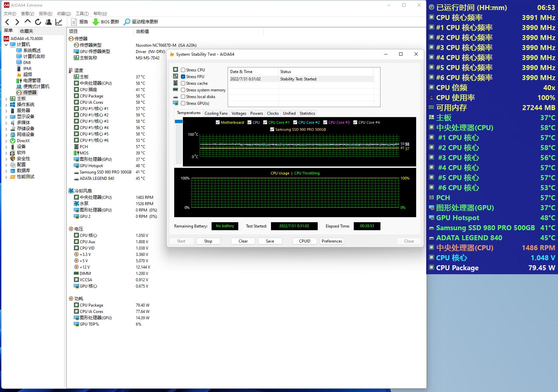Open the 工具(T) menu
The image size is (558, 392).
point(82,14)
